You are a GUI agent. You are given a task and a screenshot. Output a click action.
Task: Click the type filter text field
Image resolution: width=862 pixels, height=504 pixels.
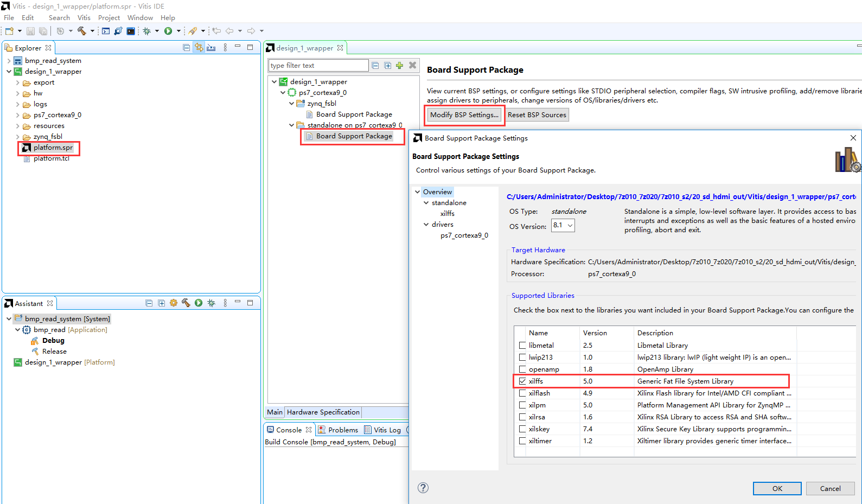click(x=318, y=66)
